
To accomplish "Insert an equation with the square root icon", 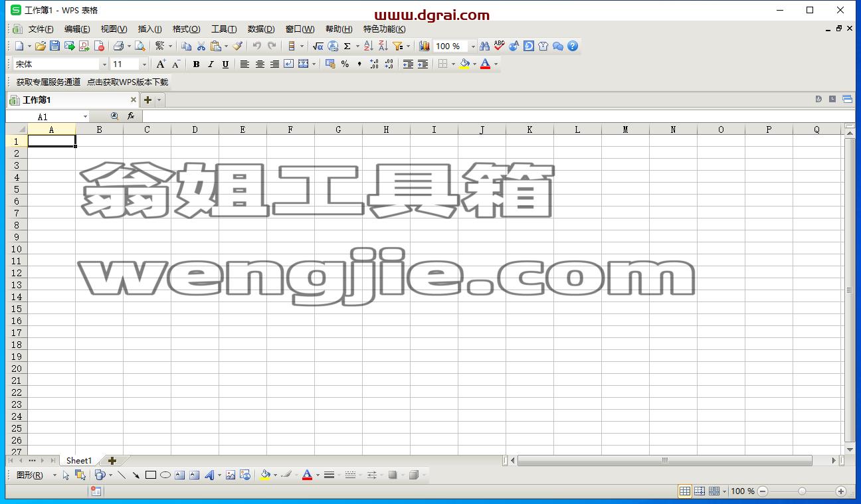I will [x=318, y=46].
